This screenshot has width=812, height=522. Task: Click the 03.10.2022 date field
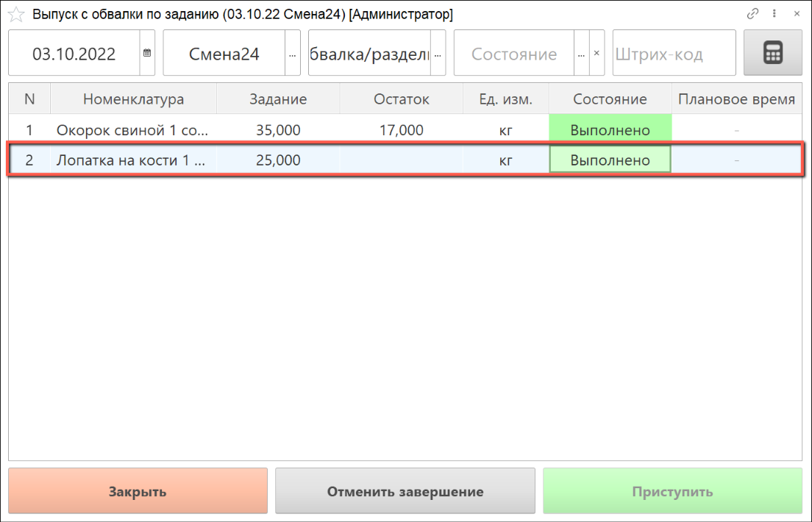[74, 54]
